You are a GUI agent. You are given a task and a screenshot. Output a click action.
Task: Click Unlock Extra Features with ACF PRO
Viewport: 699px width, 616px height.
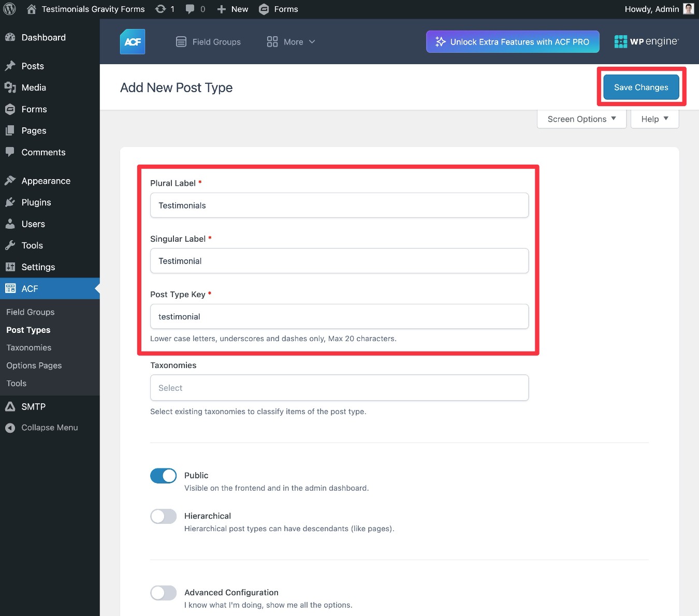[512, 41]
